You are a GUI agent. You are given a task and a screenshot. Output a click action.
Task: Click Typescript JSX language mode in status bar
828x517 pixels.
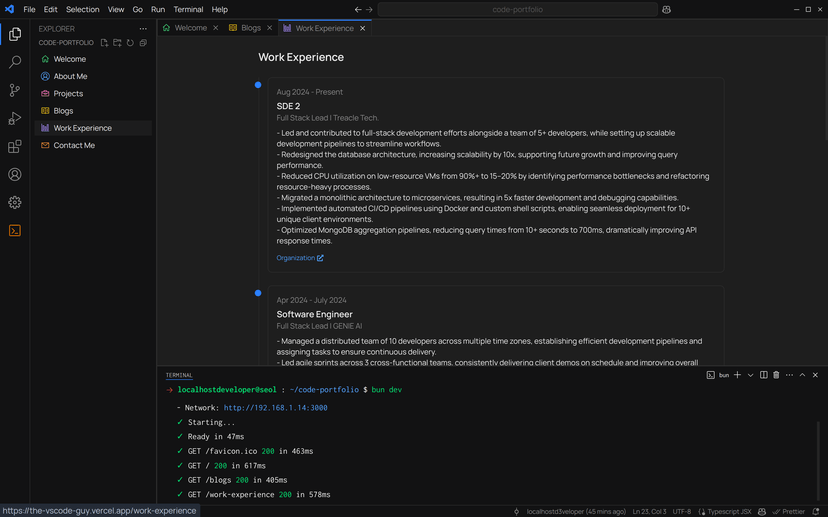point(725,511)
